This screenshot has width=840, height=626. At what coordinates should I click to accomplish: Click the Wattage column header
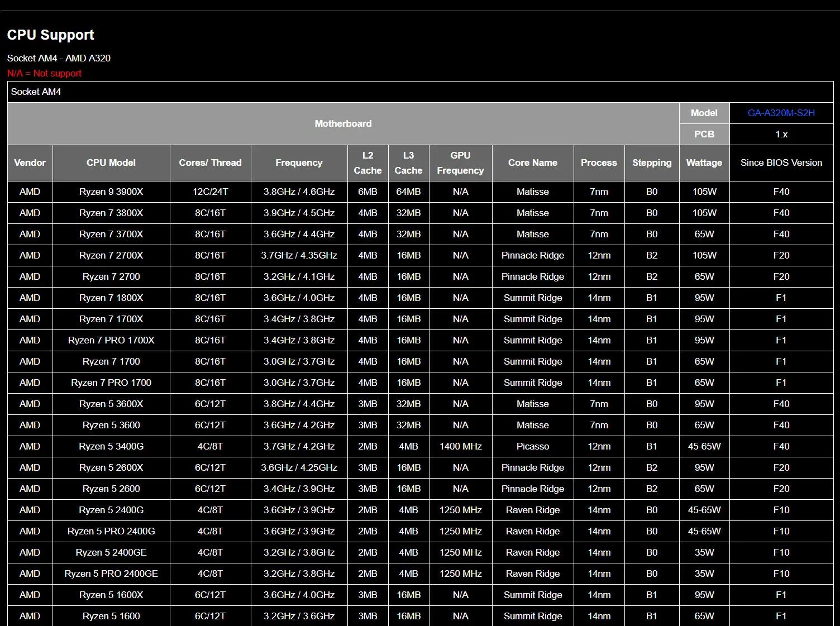(704, 163)
